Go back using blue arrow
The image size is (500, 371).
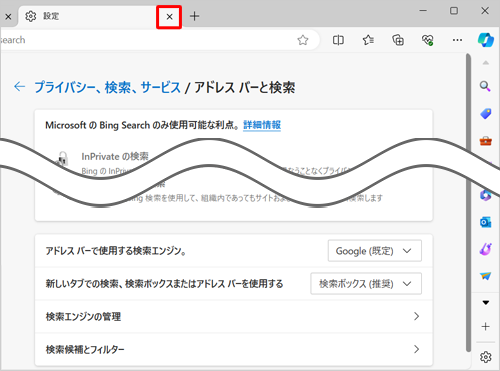click(x=19, y=87)
